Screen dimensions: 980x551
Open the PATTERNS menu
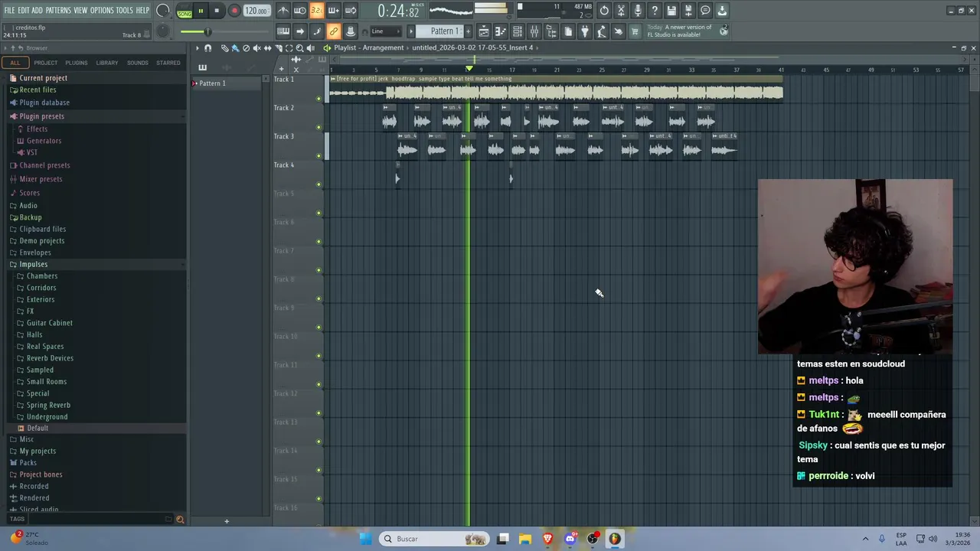tap(58, 10)
